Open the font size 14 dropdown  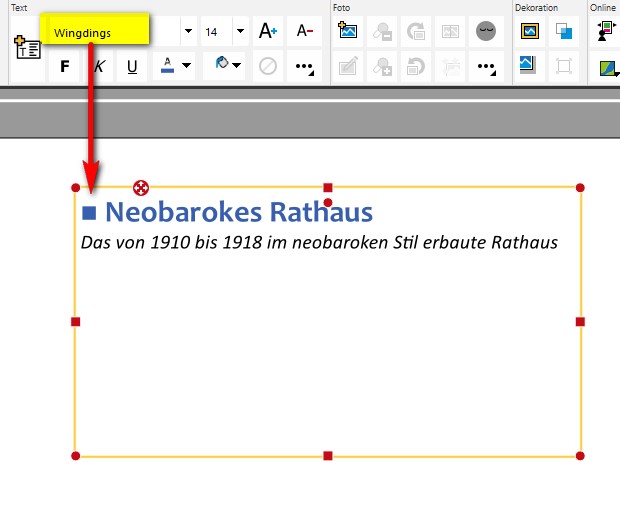point(240,31)
